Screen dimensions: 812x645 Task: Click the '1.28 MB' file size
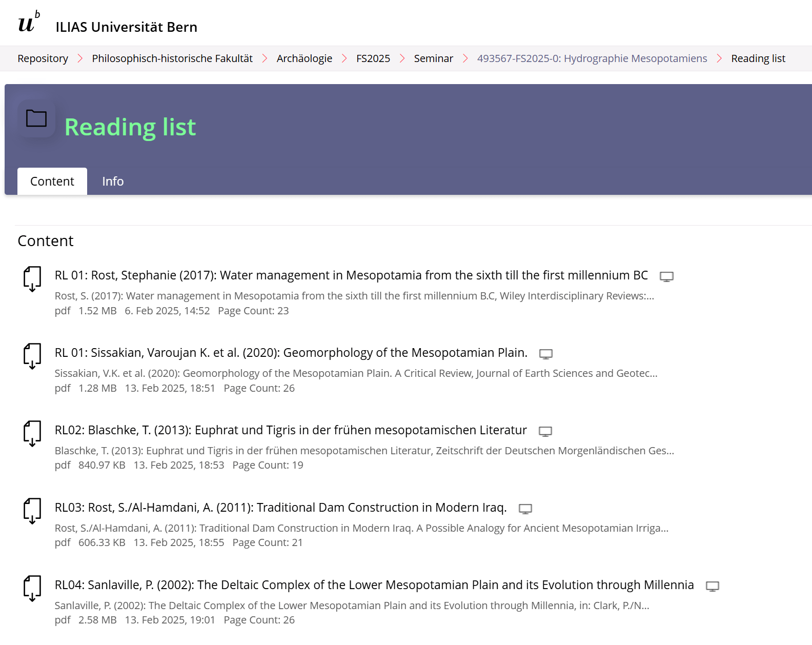click(x=97, y=388)
